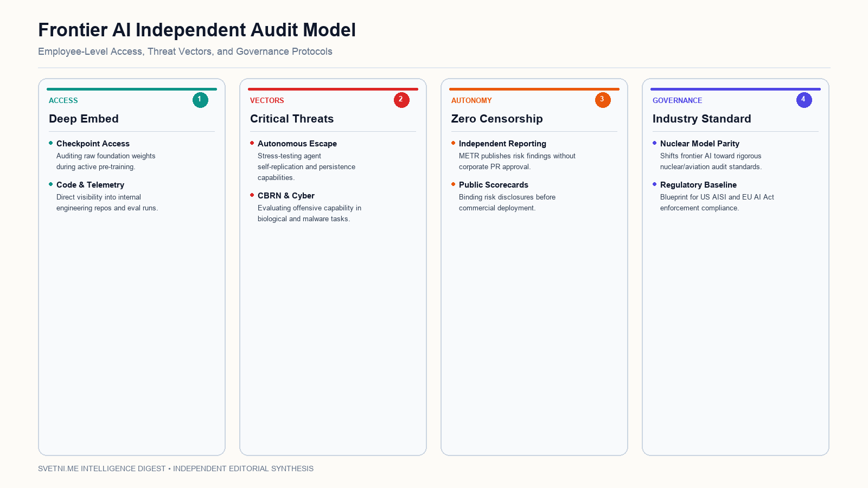Click the "AUTONOMY" category label
Screen dimensions: 868x488
pyautogui.click(x=471, y=100)
